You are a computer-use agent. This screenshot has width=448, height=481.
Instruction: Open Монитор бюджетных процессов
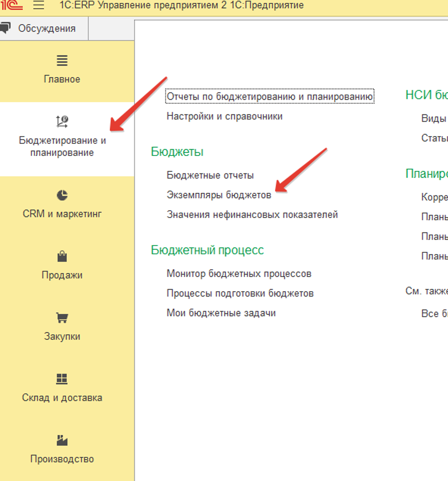pyautogui.click(x=239, y=274)
